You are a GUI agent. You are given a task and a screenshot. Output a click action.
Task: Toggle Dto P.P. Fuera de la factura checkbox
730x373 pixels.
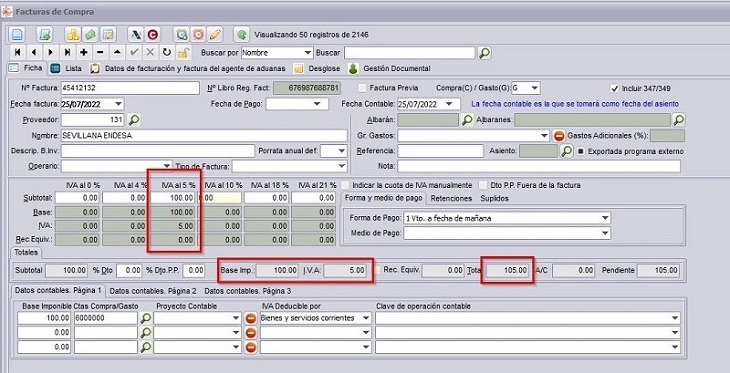(483, 185)
